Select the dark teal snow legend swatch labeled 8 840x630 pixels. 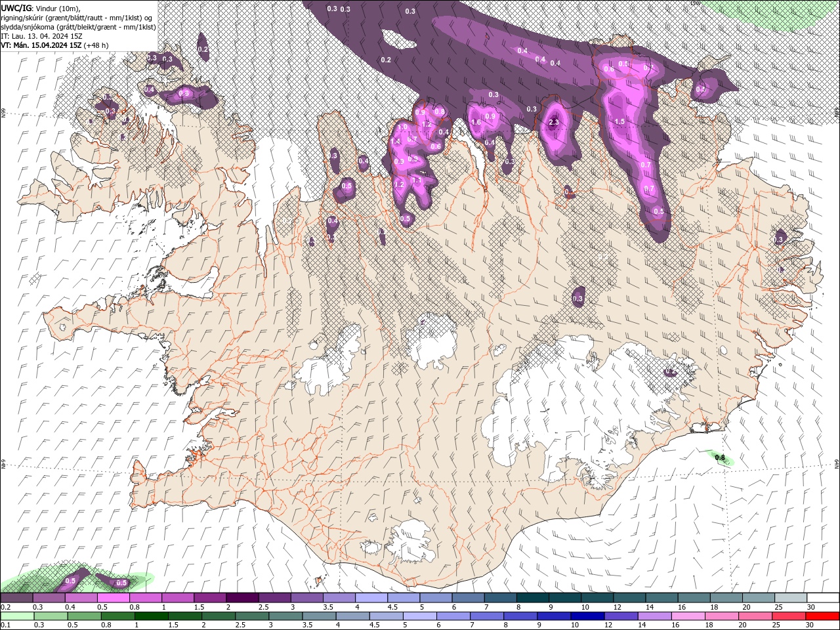[x=532, y=598]
